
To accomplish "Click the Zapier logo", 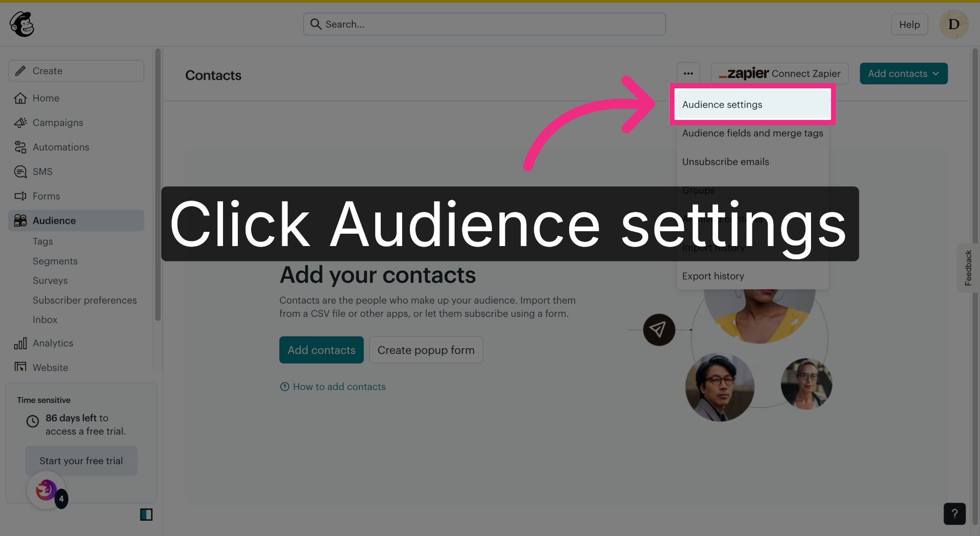I will pyautogui.click(x=744, y=74).
